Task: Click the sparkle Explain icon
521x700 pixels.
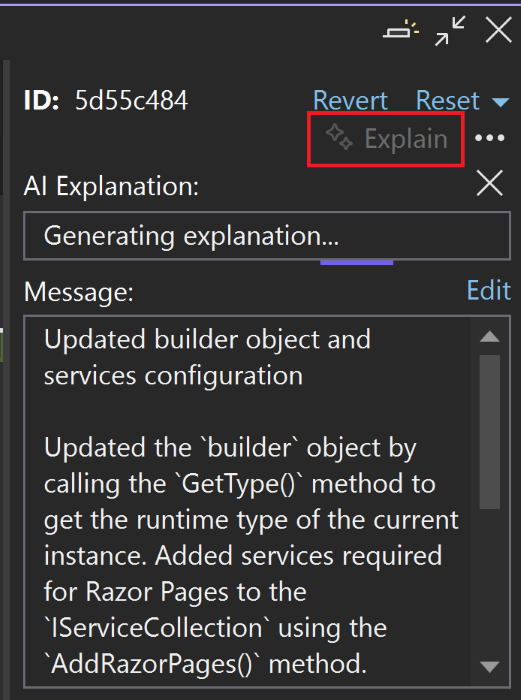Action: [339, 137]
